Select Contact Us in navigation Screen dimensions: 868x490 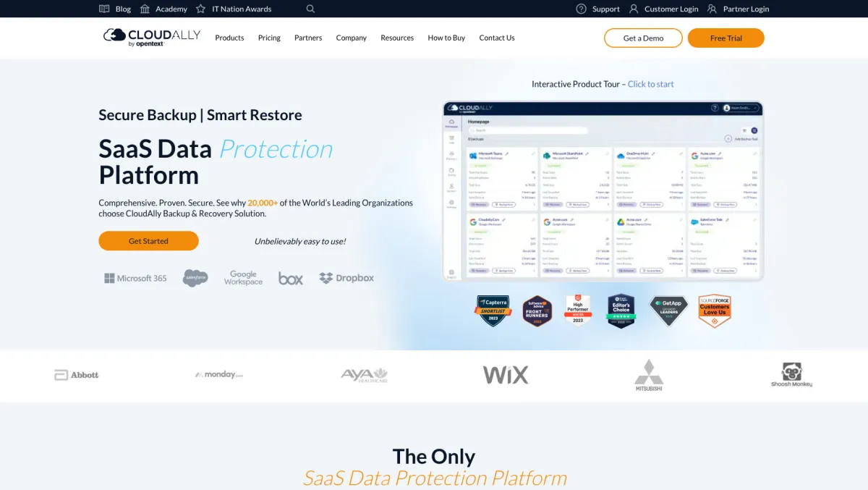tap(497, 38)
